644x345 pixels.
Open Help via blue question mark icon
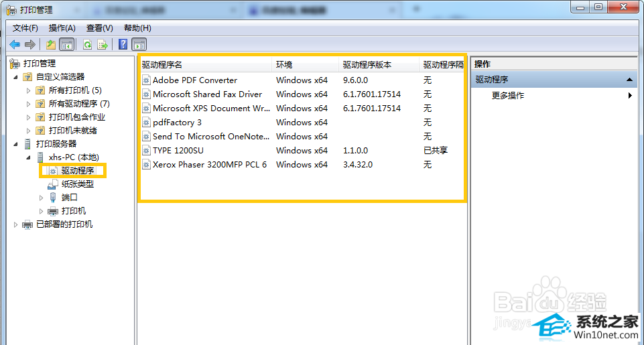coord(123,44)
